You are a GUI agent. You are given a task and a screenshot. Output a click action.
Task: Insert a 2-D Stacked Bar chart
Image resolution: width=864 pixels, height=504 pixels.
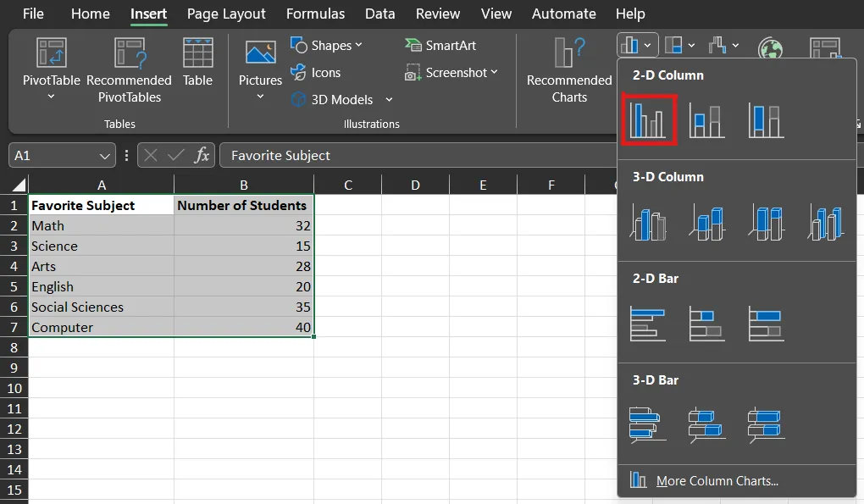pyautogui.click(x=707, y=324)
